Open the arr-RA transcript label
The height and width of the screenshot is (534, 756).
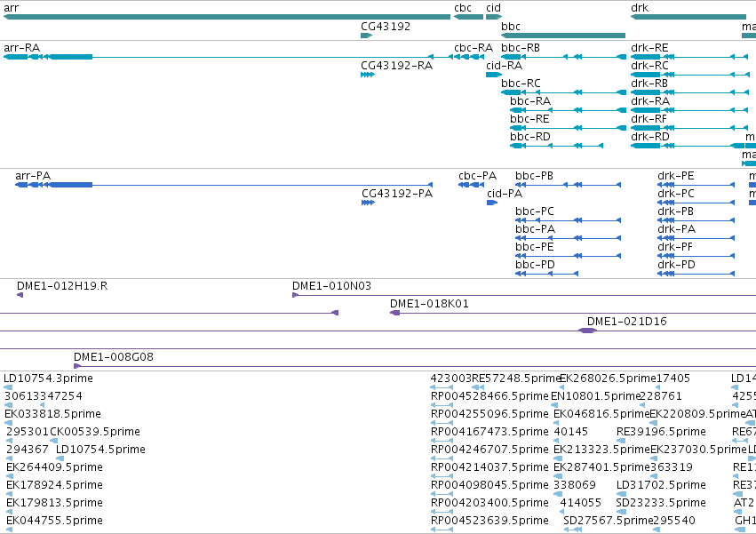tap(21, 48)
